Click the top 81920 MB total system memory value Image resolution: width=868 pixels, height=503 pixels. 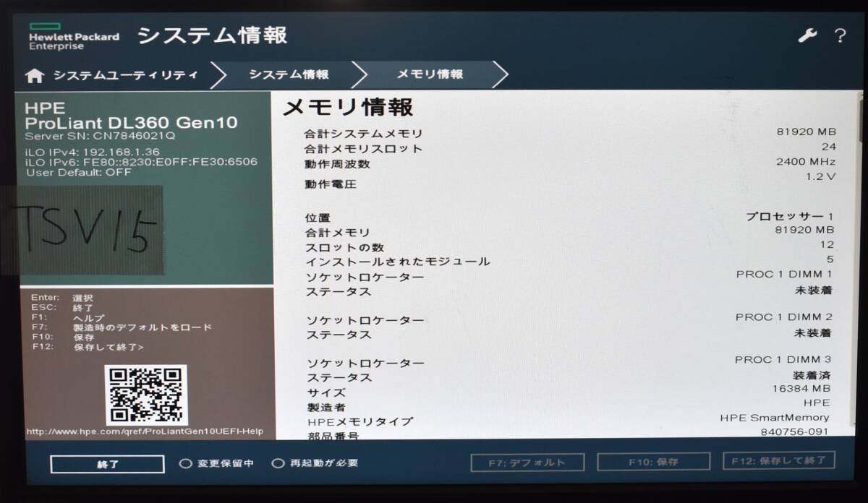(806, 132)
